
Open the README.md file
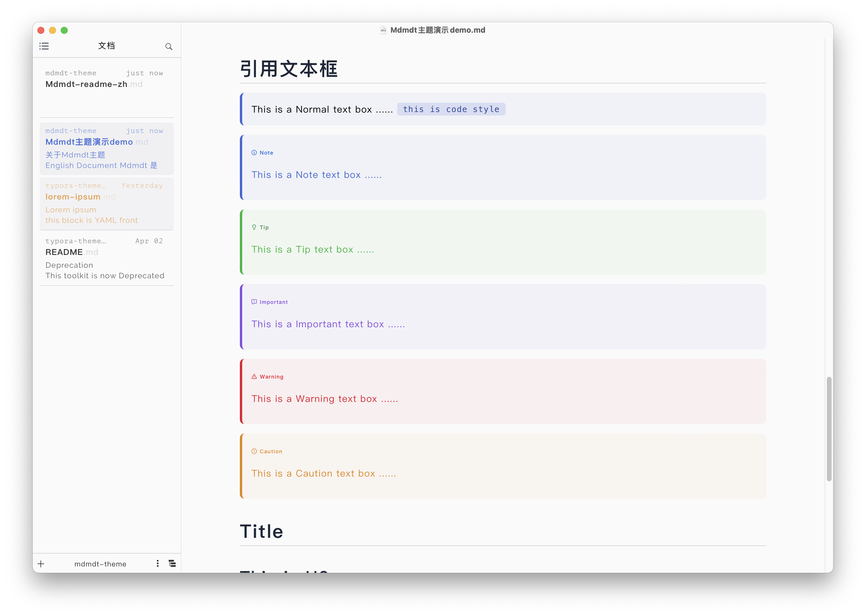(106, 258)
